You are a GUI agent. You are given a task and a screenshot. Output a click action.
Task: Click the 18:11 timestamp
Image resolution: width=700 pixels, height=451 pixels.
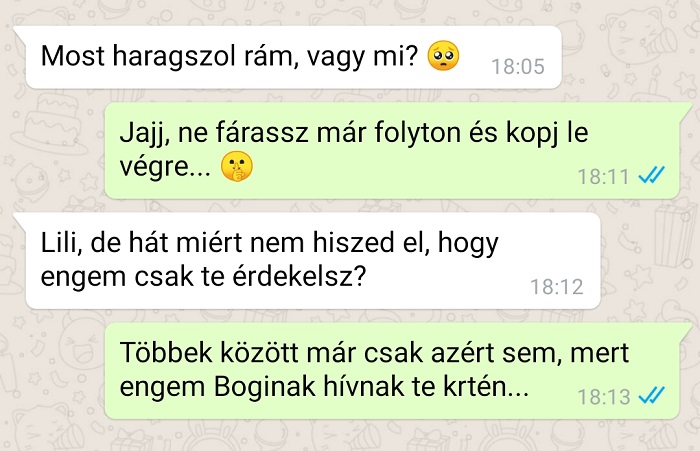coord(604,176)
